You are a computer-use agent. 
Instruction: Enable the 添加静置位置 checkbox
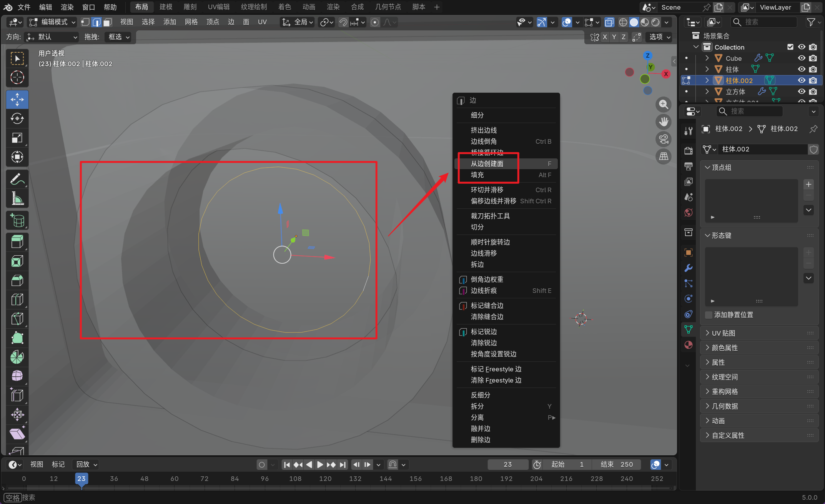click(x=709, y=315)
